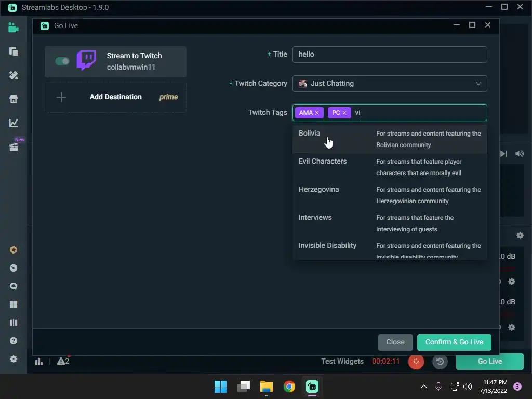Screen dimensions: 532x399
Task: Click the prime label link
Action: pyautogui.click(x=168, y=97)
